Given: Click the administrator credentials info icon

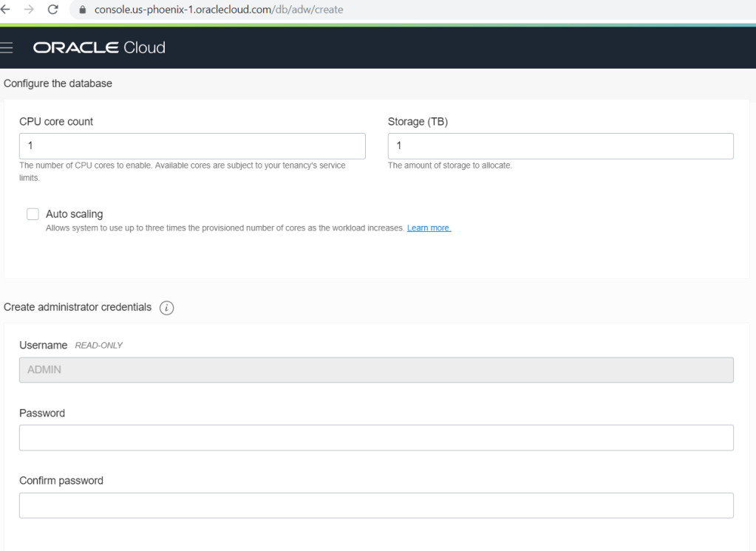Looking at the screenshot, I should pyautogui.click(x=167, y=308).
